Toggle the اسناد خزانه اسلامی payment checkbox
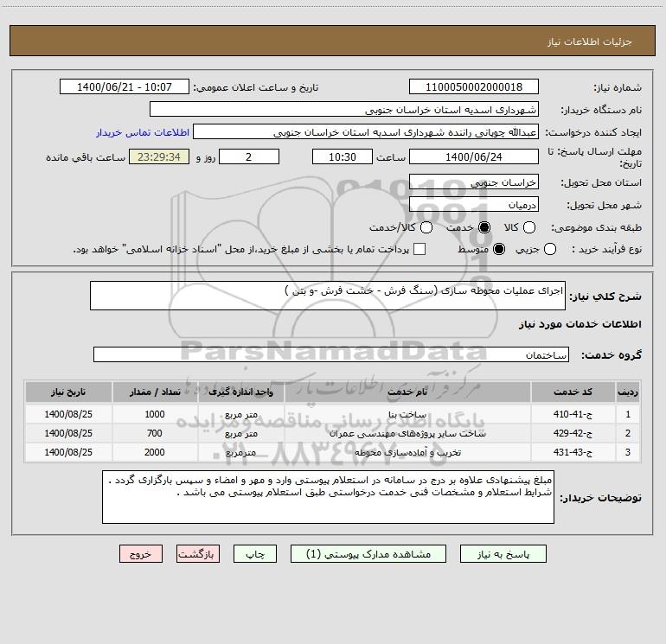The image size is (666, 644). (x=419, y=249)
